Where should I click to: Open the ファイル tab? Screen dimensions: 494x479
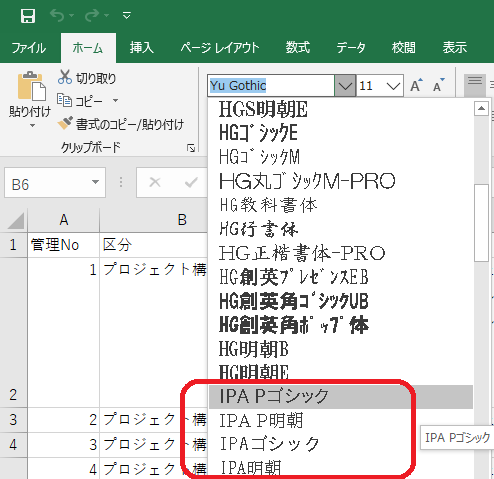29,48
